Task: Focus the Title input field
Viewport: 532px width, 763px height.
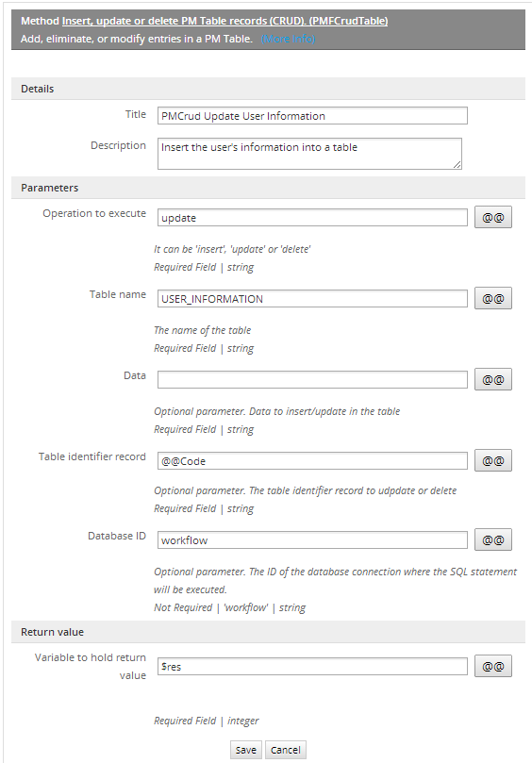Action: (x=312, y=116)
